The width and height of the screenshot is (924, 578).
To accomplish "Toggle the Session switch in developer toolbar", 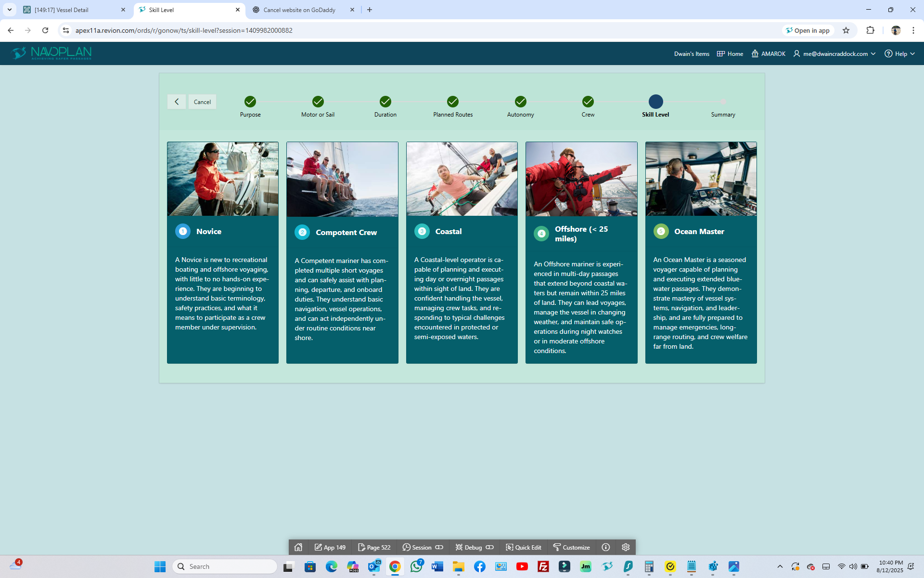I will click(x=439, y=547).
